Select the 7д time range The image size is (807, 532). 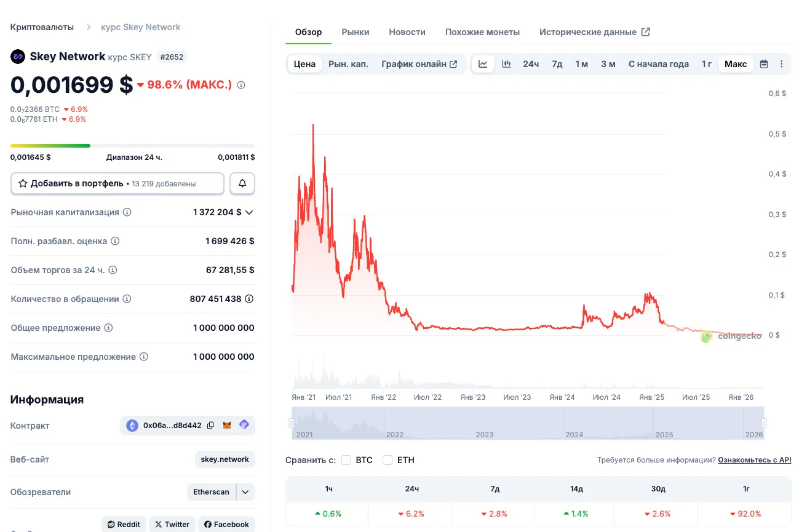557,64
